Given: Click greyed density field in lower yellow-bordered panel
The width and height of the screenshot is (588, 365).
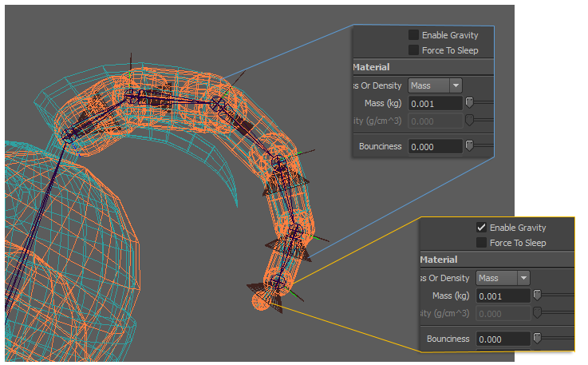Looking at the screenshot, I should click(503, 314).
